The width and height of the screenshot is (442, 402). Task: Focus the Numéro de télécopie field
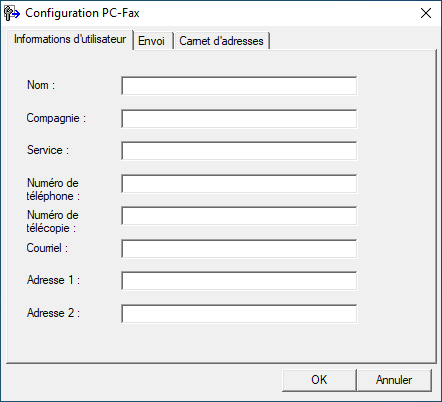click(239, 216)
